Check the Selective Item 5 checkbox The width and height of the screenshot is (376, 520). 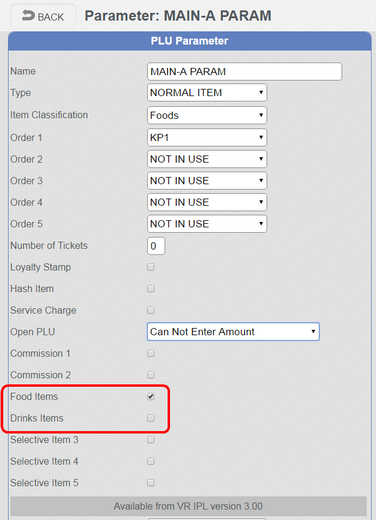(151, 483)
